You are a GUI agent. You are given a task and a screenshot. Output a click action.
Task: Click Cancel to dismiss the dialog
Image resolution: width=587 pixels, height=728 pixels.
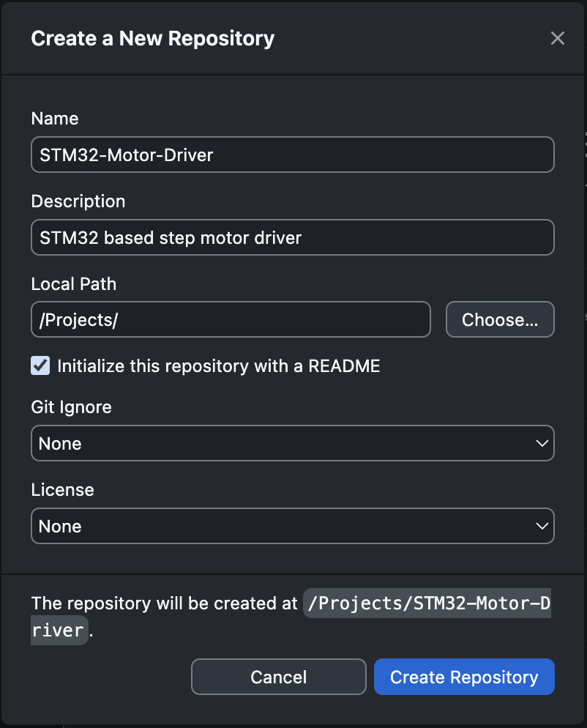pos(278,677)
